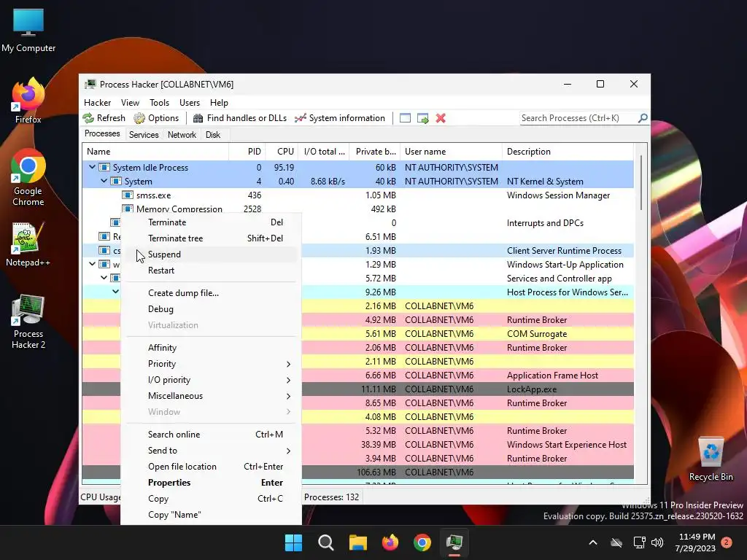Open taskbar Search icon

coord(326,542)
